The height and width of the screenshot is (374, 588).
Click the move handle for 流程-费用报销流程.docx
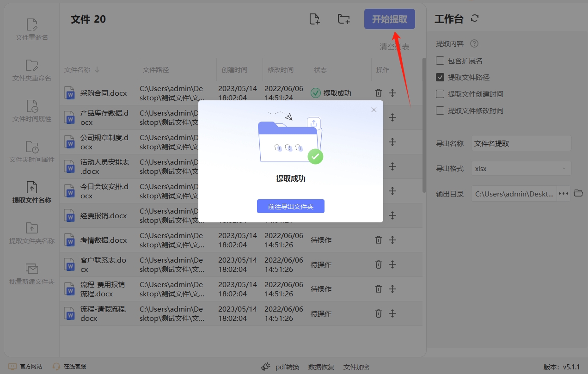point(392,289)
